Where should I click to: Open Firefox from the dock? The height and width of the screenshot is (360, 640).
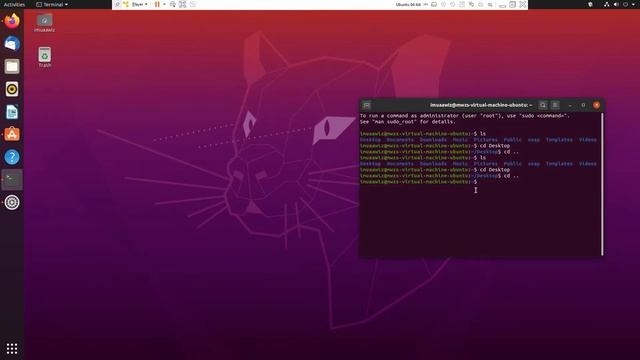click(12, 20)
